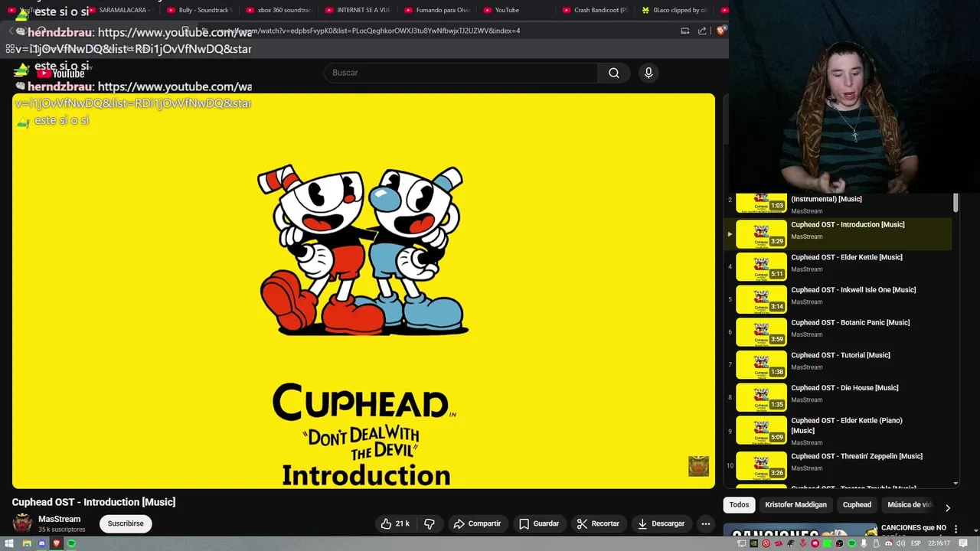The height and width of the screenshot is (551, 980).
Task: Select the Kristofer Maddigan chip
Action: (x=795, y=504)
